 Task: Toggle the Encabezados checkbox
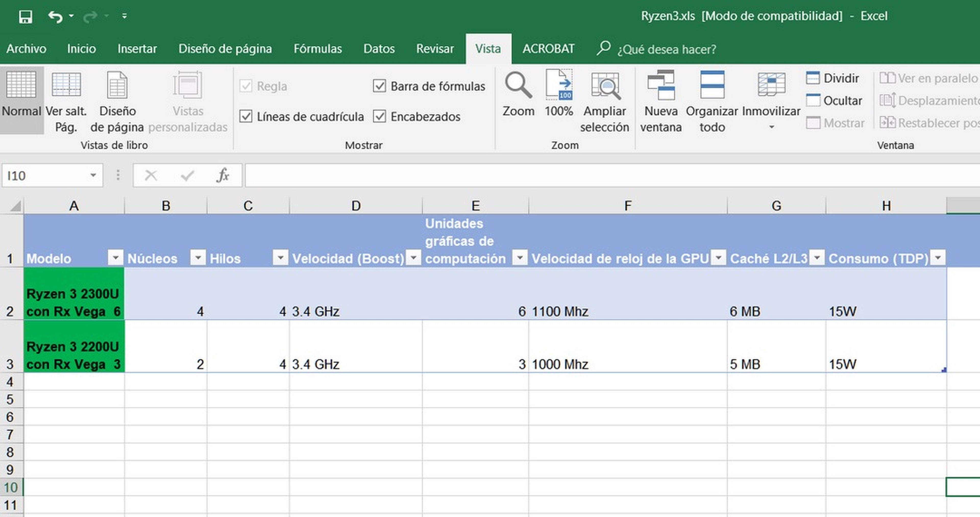tap(379, 116)
